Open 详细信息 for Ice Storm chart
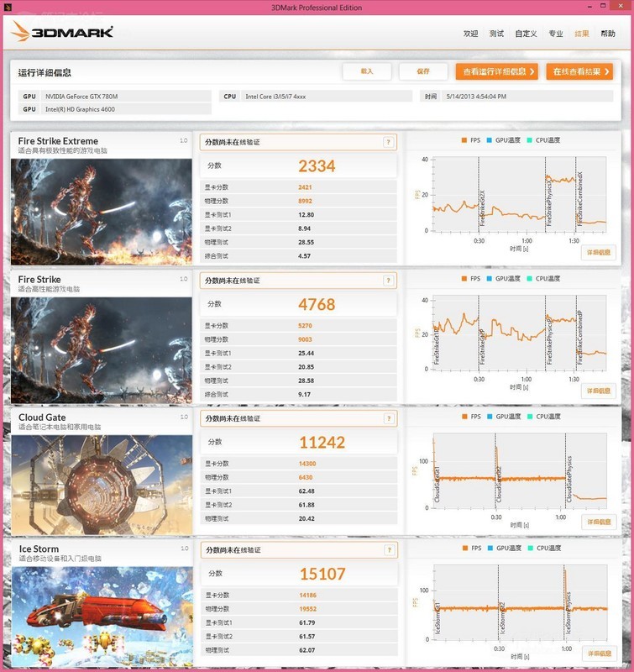The height and width of the screenshot is (672, 634). click(600, 654)
